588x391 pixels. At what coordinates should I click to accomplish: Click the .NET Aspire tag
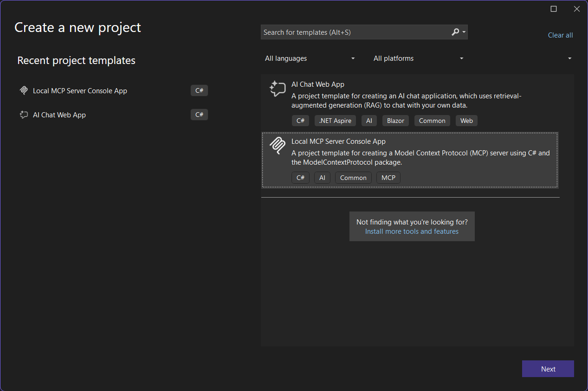tap(335, 121)
